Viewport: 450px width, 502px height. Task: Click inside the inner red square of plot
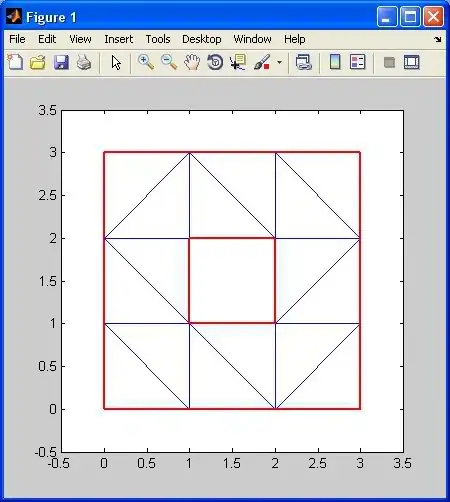[x=232, y=280]
